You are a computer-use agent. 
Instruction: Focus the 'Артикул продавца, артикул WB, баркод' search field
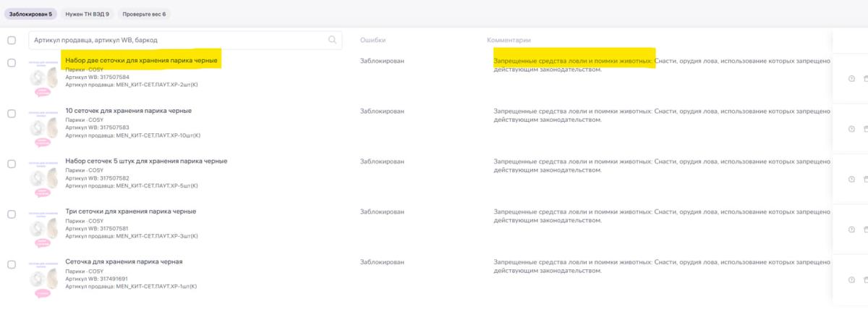[185, 40]
